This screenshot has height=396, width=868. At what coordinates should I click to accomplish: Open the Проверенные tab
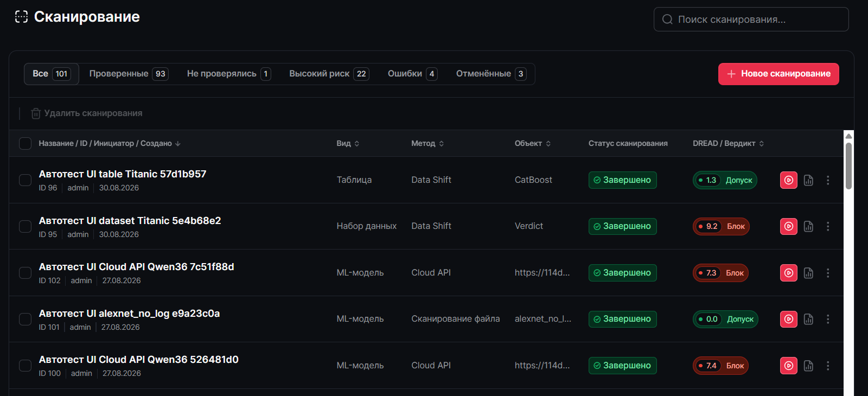coord(129,74)
